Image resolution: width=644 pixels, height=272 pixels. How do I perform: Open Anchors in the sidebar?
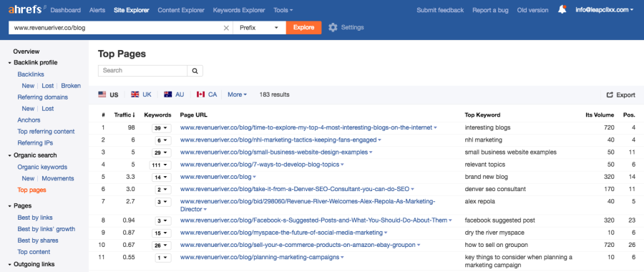click(x=29, y=120)
